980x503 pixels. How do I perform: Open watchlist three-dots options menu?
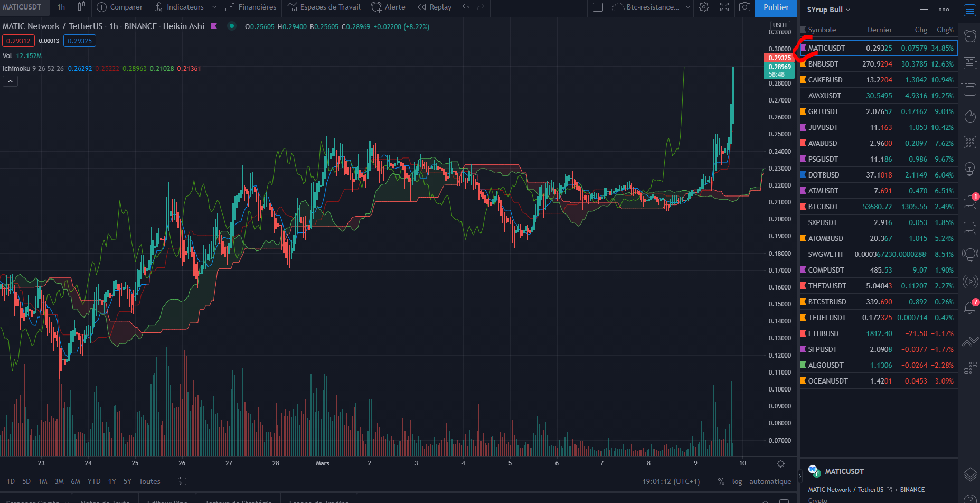pos(944,10)
